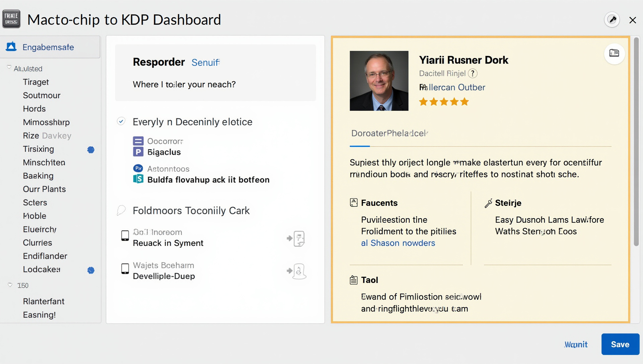
Task: Click the forward icon for Reuack in Syment
Action: (x=296, y=239)
